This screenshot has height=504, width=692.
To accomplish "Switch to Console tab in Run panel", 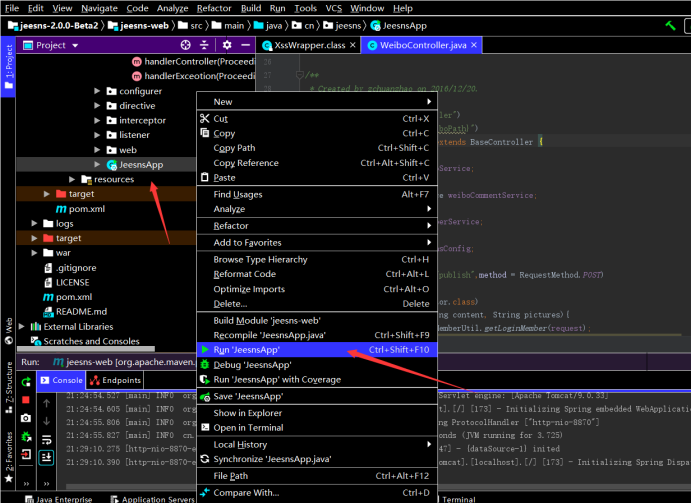I will click(61, 380).
